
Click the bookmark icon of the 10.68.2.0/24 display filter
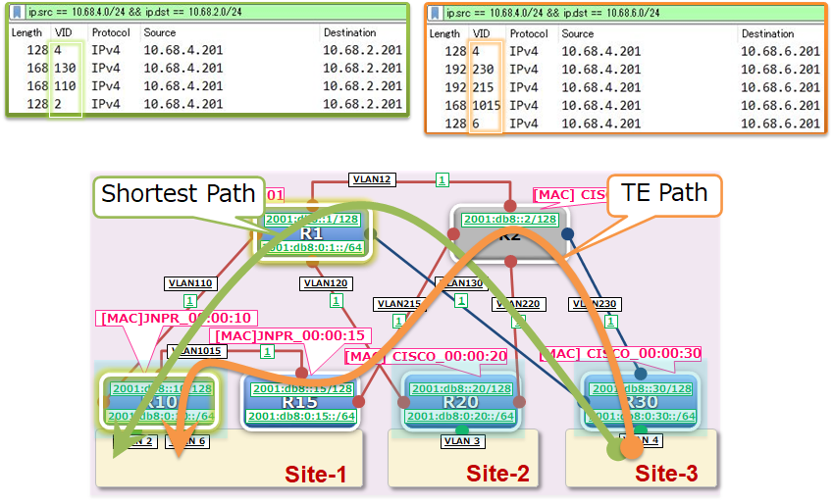18,12
